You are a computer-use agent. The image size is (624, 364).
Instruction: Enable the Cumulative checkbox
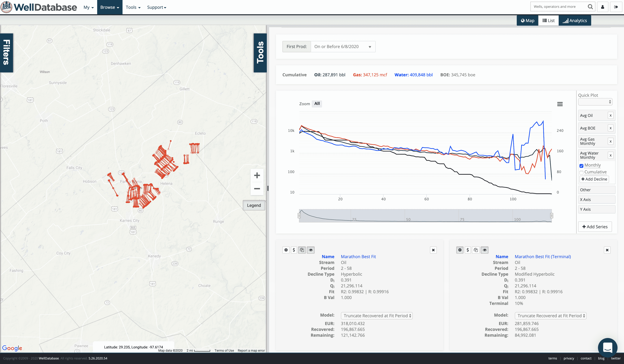coord(581,172)
